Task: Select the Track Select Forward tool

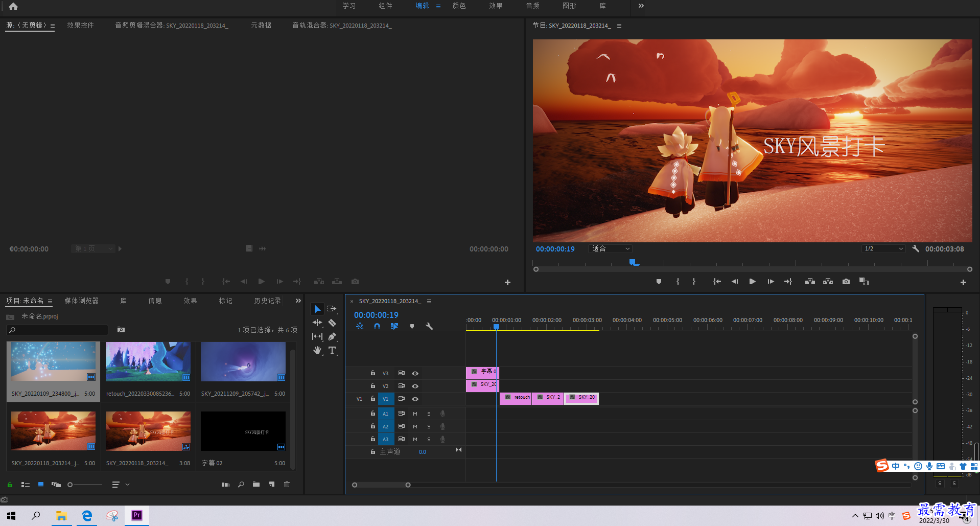Action: pyautogui.click(x=332, y=309)
